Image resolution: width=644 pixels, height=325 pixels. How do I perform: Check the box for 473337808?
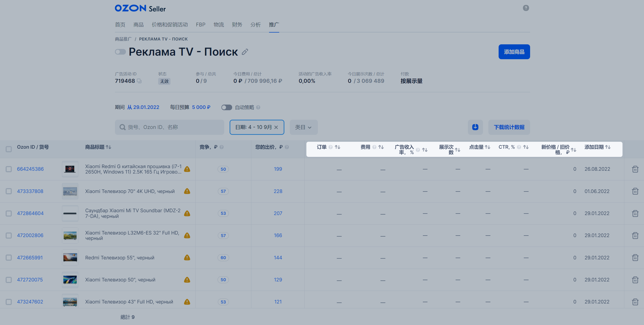tap(9, 191)
